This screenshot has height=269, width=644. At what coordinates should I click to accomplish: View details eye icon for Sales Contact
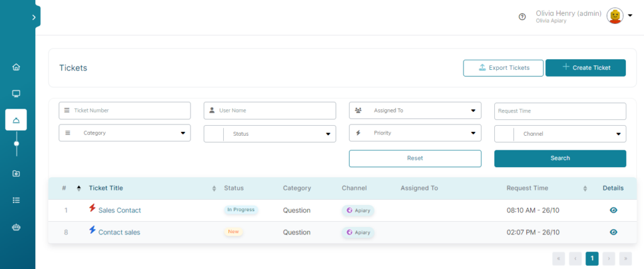click(613, 211)
